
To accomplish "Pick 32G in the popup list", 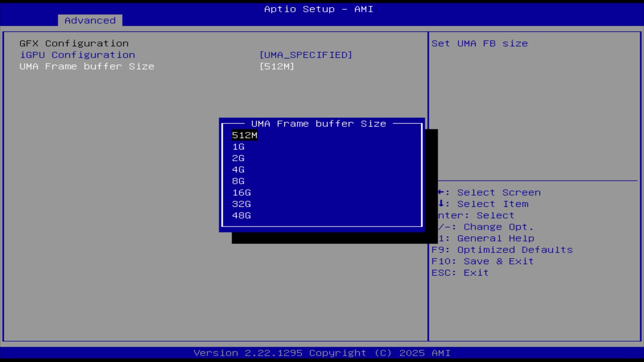I will pyautogui.click(x=241, y=204).
